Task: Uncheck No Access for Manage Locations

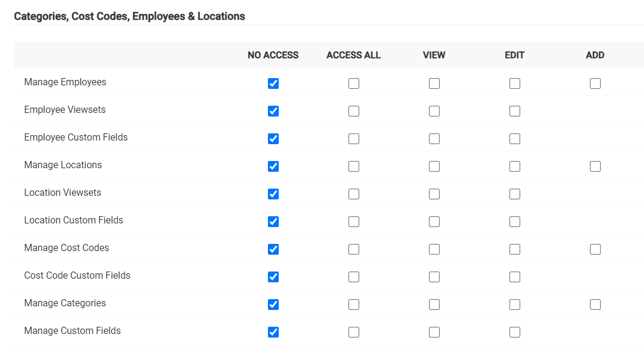Action: (273, 166)
